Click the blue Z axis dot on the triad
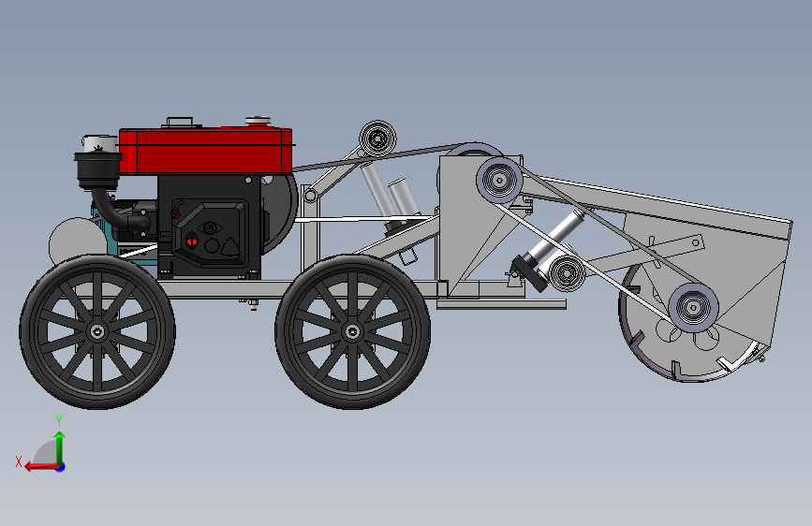The height and width of the screenshot is (526, 812). point(61,467)
